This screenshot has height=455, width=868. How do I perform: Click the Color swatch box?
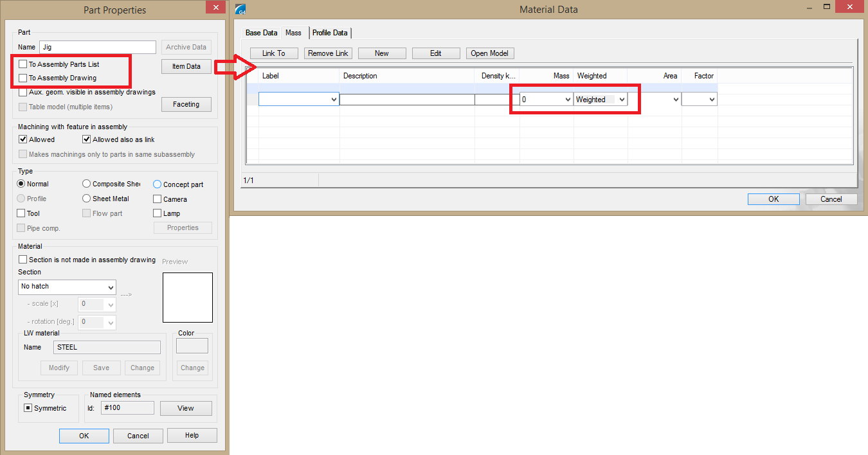pos(192,346)
